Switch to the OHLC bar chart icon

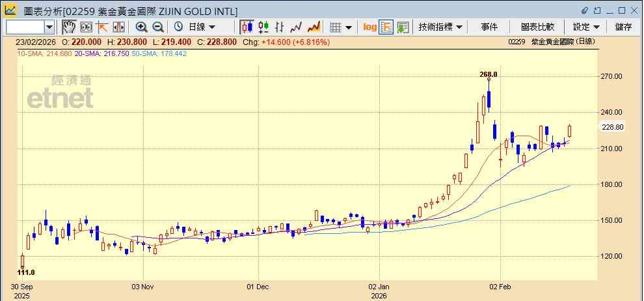[x=280, y=27]
